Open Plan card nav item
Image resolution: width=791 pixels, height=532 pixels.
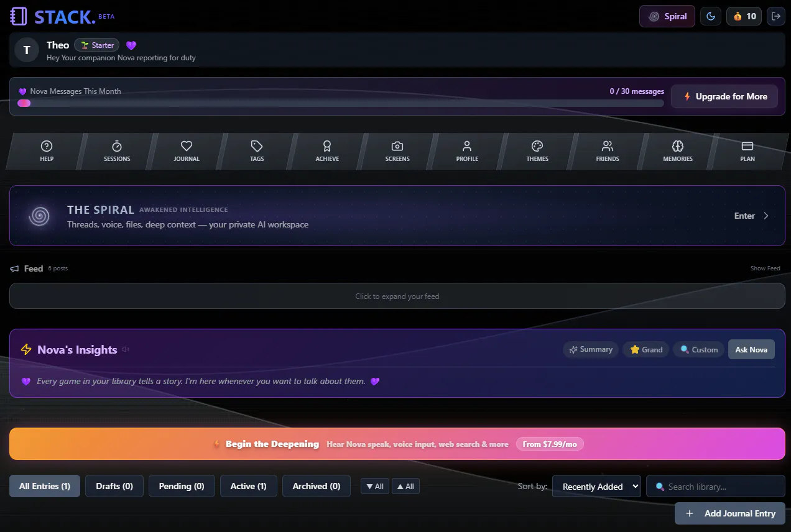[747, 151]
